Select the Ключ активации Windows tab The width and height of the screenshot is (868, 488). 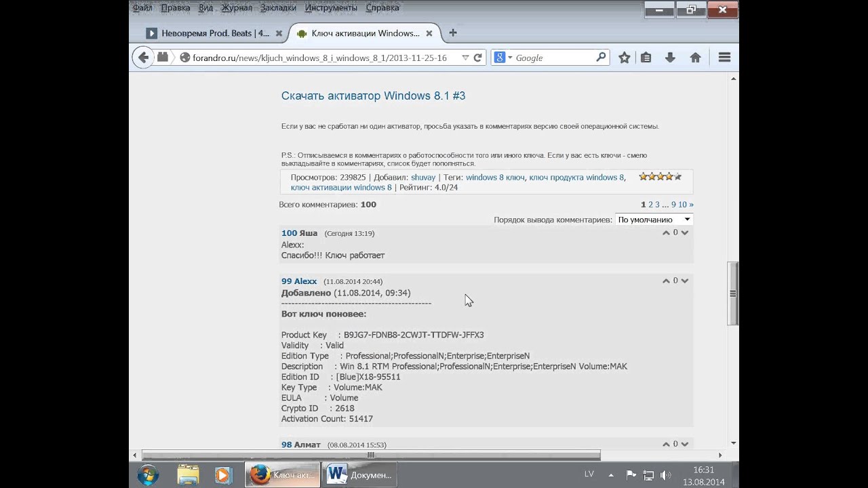click(366, 33)
